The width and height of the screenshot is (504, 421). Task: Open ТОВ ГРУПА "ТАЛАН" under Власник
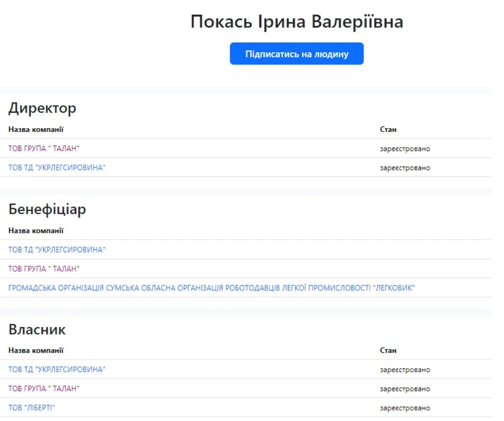click(44, 389)
